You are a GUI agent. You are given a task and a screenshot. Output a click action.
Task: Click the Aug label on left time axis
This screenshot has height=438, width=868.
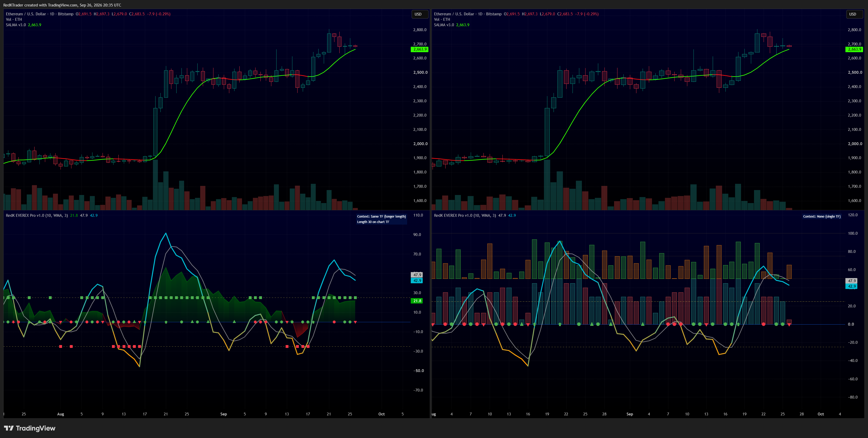pos(61,414)
